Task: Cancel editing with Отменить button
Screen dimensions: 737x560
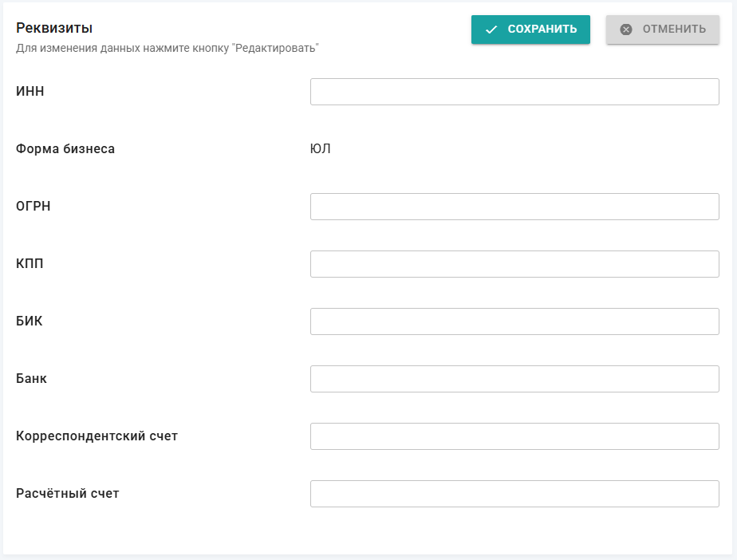Action: click(x=663, y=30)
